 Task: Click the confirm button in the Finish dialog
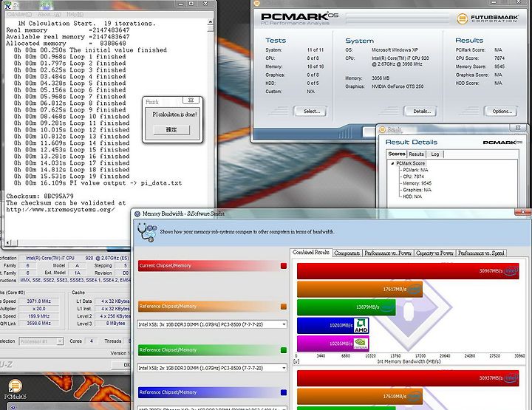[171, 130]
